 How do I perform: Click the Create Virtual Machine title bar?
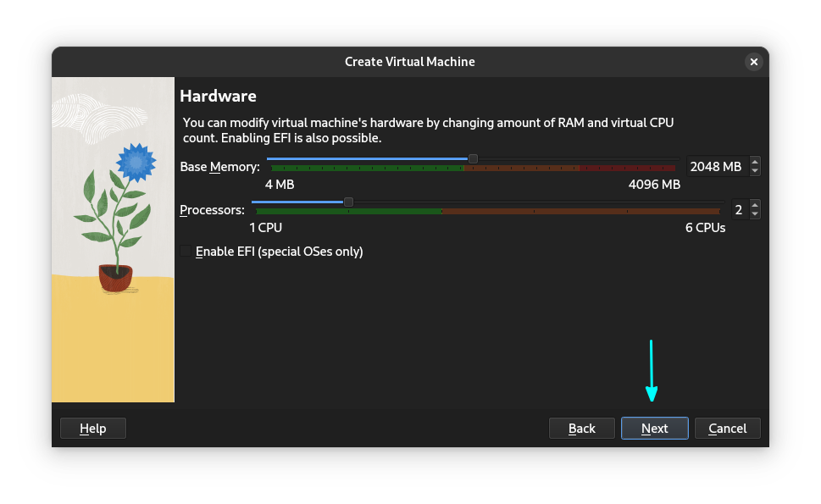pos(409,62)
